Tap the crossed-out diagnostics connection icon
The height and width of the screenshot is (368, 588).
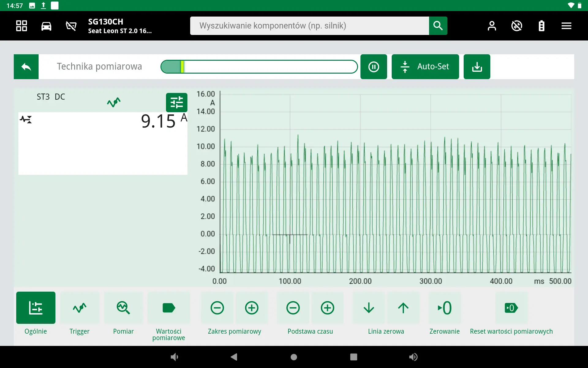[x=71, y=26]
